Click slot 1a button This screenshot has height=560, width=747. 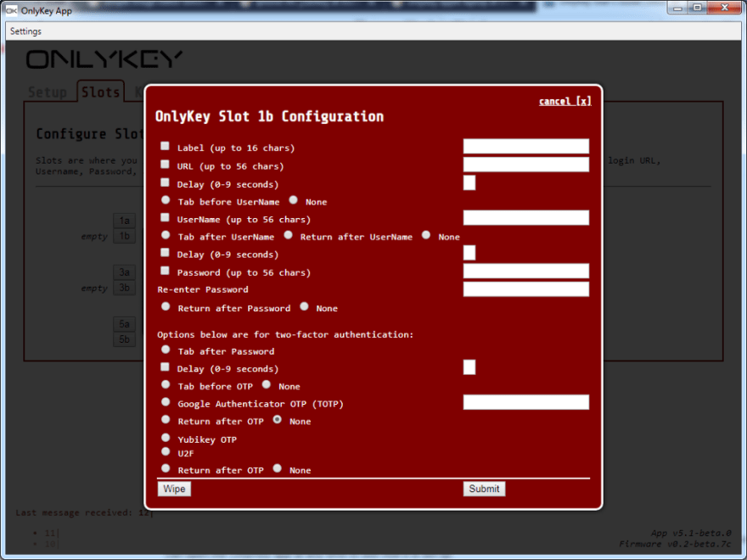pyautogui.click(x=124, y=221)
